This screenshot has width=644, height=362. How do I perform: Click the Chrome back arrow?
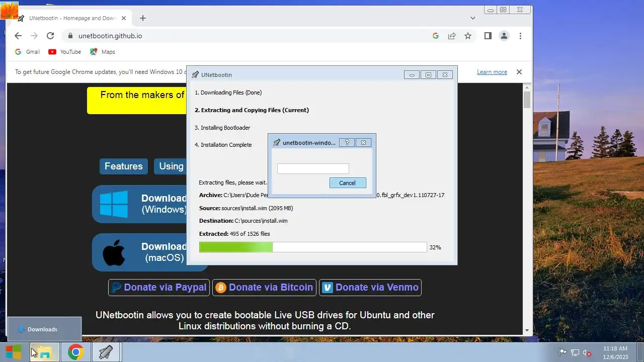[x=18, y=36]
